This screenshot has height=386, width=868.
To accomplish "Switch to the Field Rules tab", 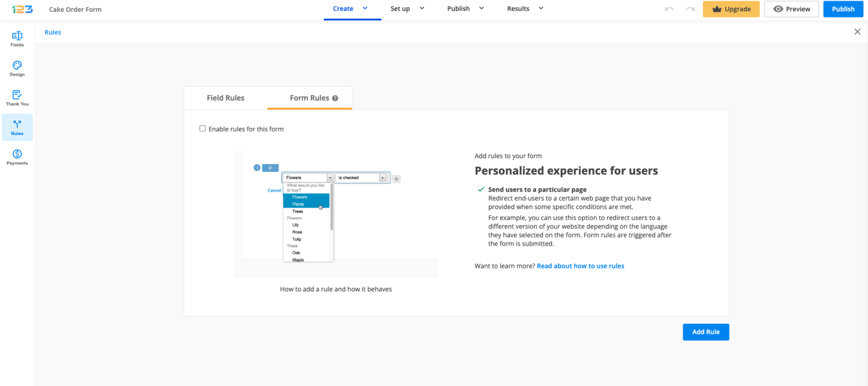I will (225, 98).
